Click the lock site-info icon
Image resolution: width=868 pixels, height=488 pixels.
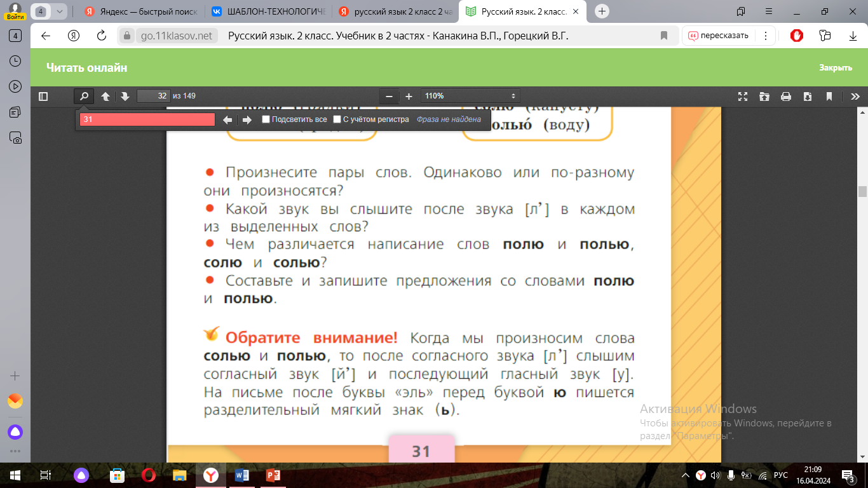pyautogui.click(x=126, y=36)
